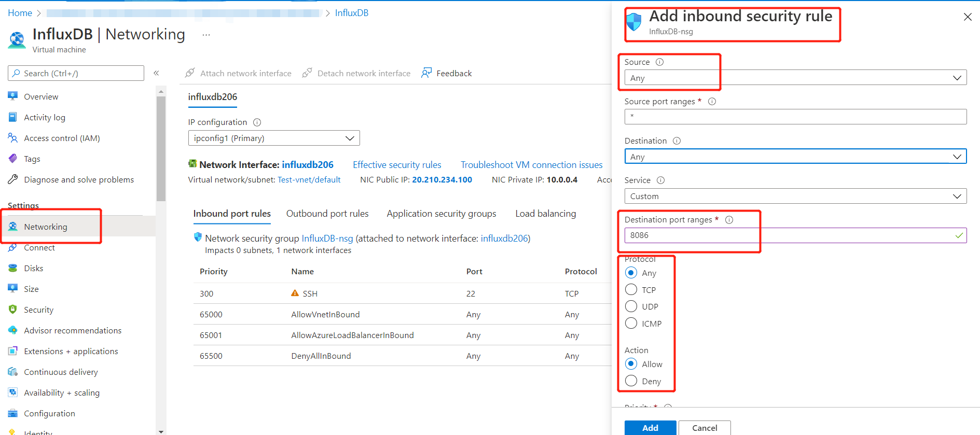Select influxdb206 interface tab
Viewport: 980px width, 435px height.
[213, 97]
